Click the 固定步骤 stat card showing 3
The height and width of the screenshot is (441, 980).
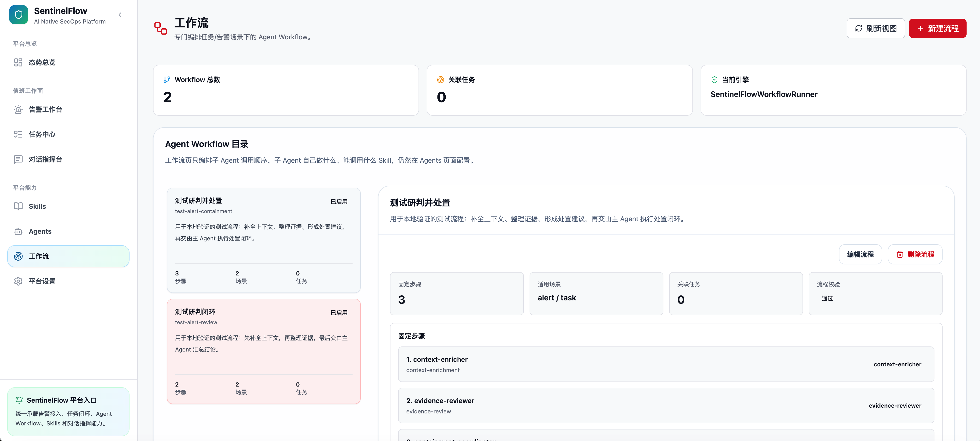[456, 294]
